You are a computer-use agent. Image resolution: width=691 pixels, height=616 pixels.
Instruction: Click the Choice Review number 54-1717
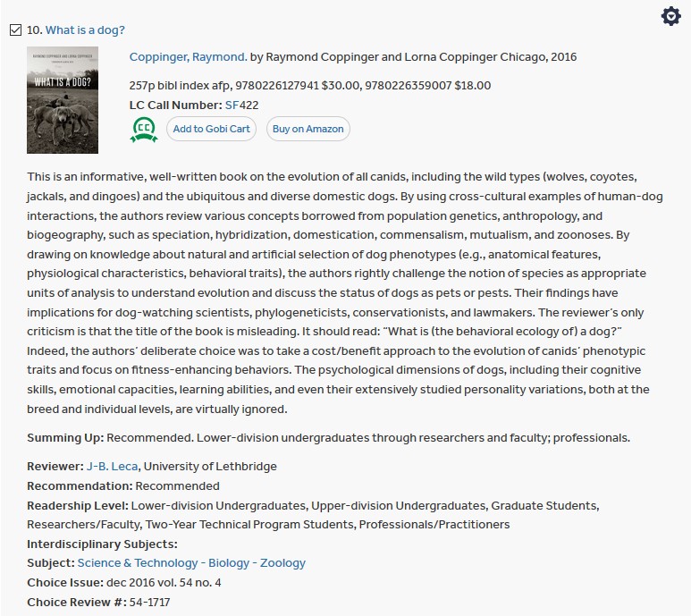(150, 603)
